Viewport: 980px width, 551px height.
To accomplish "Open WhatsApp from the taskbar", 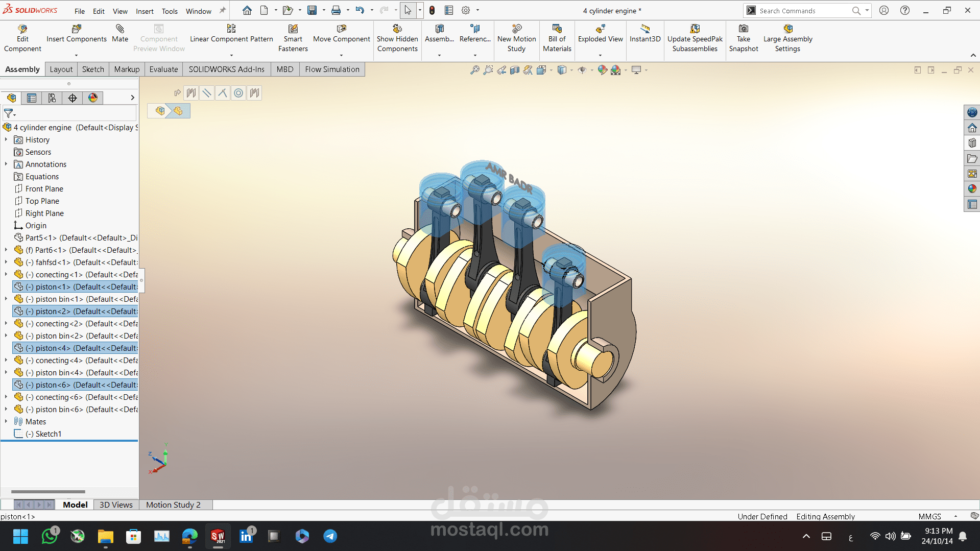I will [x=50, y=536].
